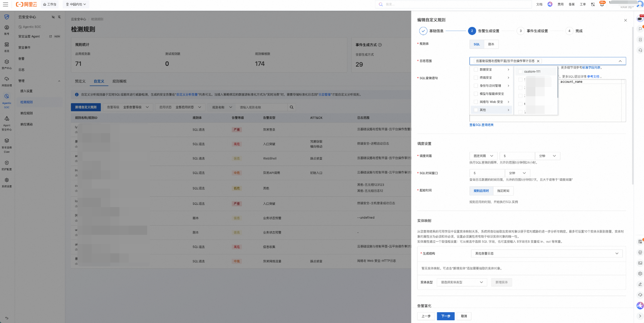The height and width of the screenshot is (323, 644).
Task: Switch to the 规则模板 tab
Action: (x=119, y=81)
